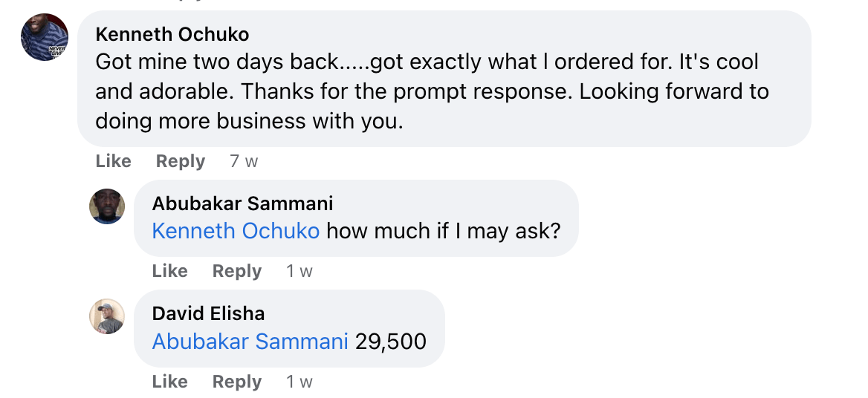Viewport: 868px width, 398px height.
Task: Click the "how much if I may ask?" text
Action: tap(443, 231)
